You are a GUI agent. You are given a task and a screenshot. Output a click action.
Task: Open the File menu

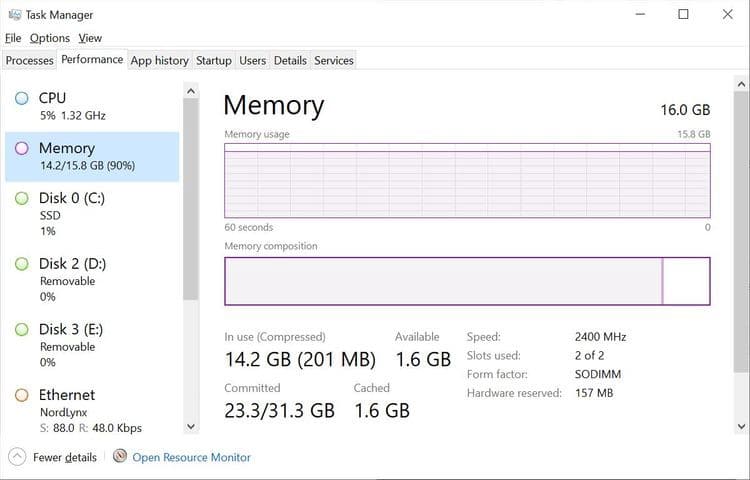tap(13, 38)
